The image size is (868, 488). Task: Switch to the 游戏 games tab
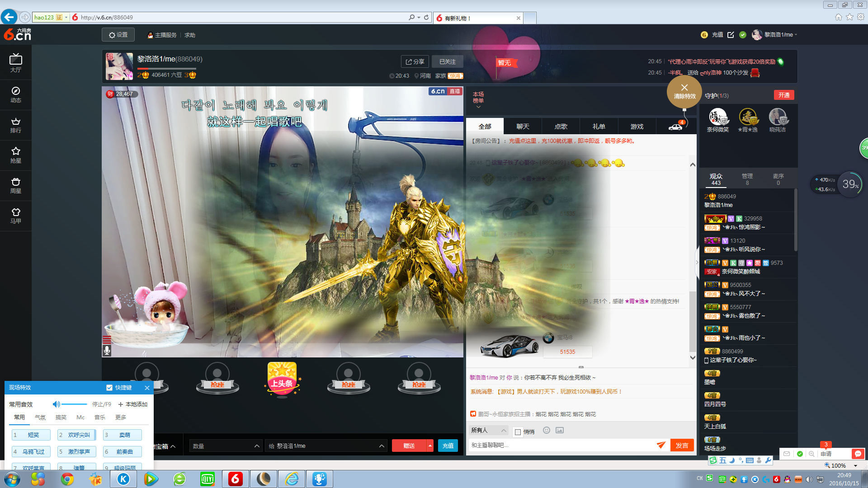tap(637, 127)
